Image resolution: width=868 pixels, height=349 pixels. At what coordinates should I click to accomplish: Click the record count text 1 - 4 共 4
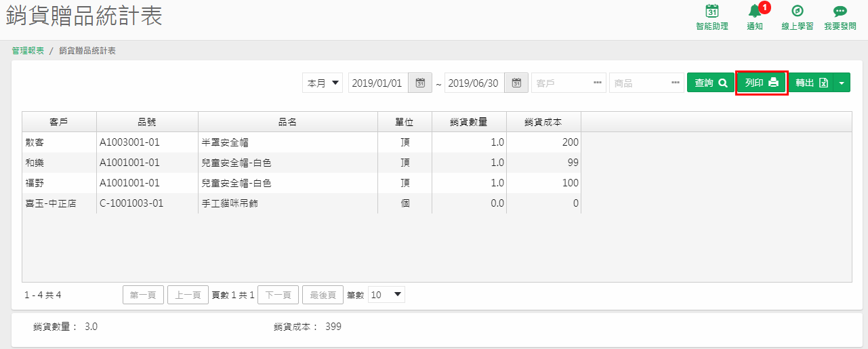pyautogui.click(x=43, y=295)
